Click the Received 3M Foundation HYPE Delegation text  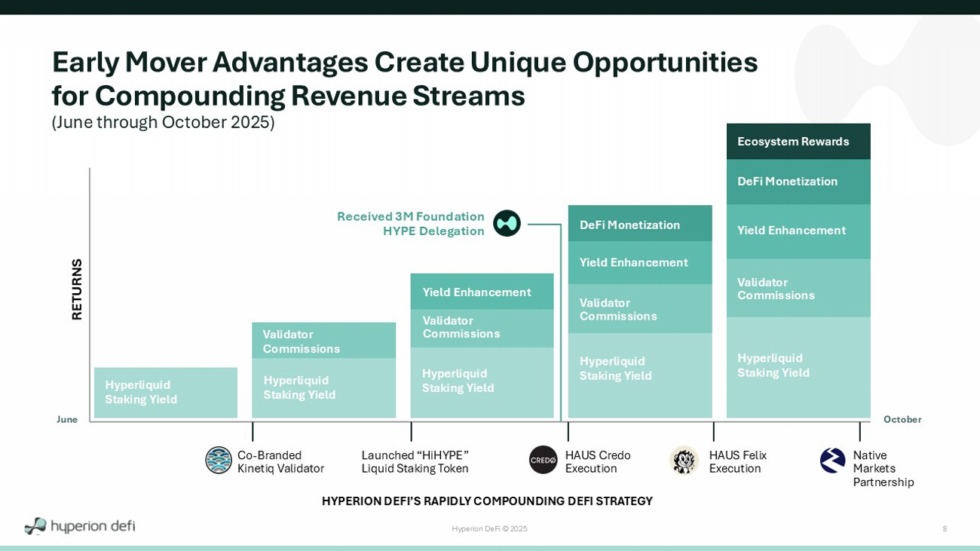pyautogui.click(x=411, y=224)
